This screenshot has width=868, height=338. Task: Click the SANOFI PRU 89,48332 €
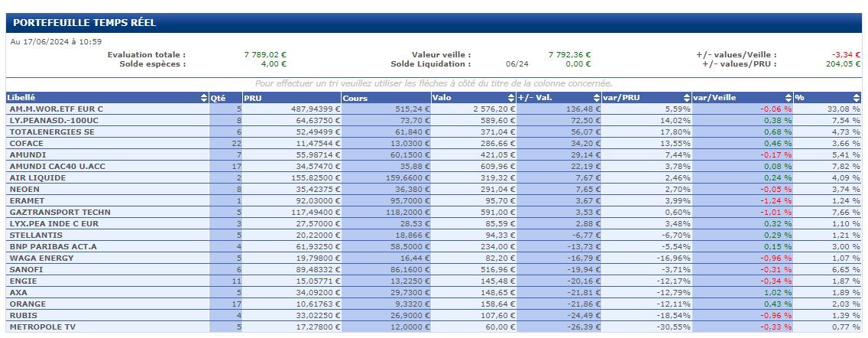(x=317, y=269)
